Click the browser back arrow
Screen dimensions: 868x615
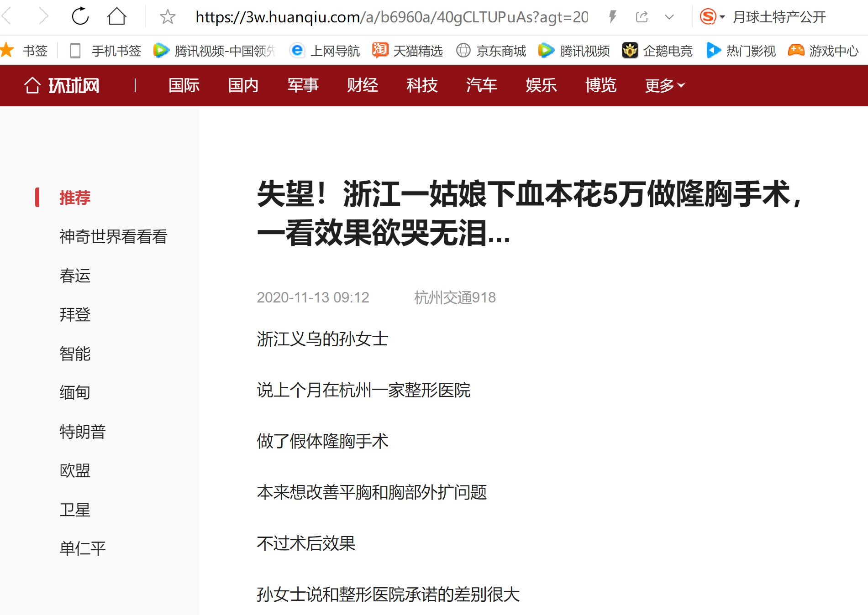point(7,16)
